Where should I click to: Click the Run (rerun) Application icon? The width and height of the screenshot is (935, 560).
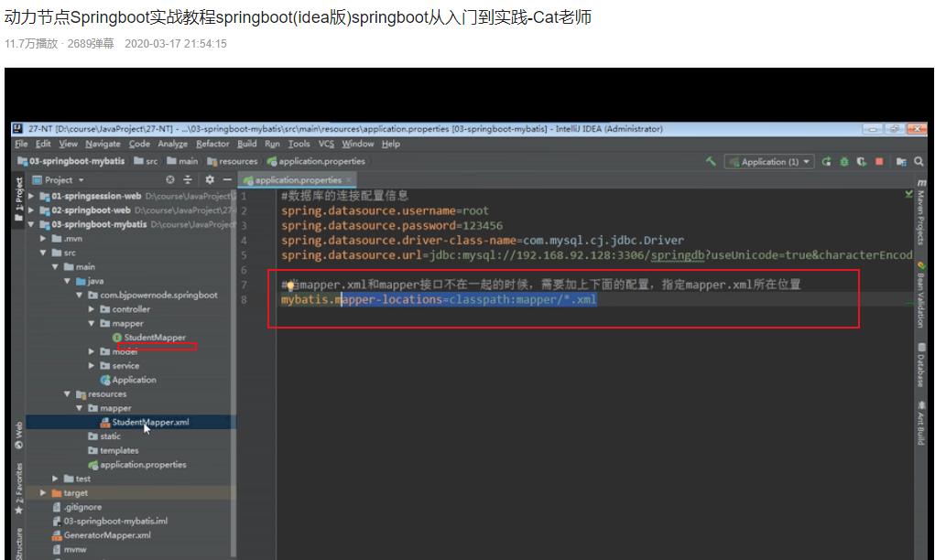tap(826, 161)
